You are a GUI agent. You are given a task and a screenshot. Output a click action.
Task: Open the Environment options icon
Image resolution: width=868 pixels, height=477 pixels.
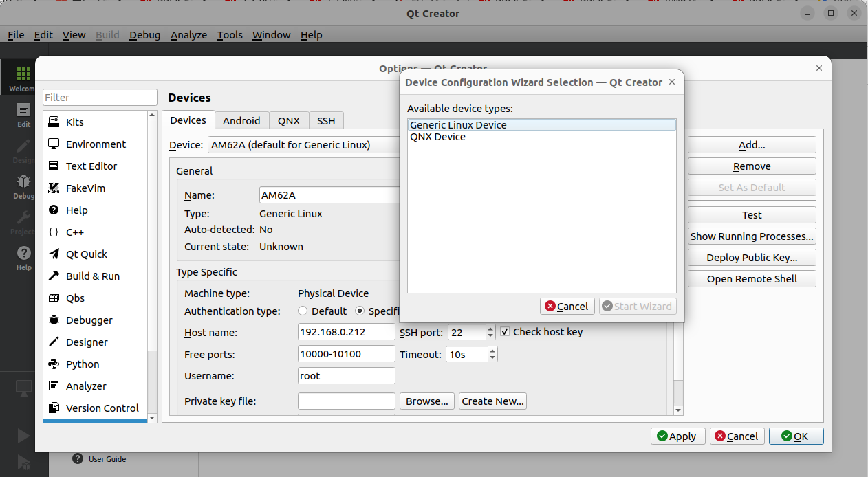coord(54,144)
